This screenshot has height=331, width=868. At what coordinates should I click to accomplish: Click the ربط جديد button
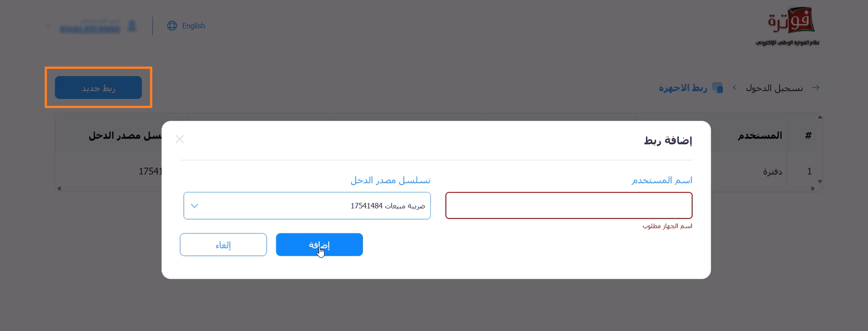pos(98,88)
